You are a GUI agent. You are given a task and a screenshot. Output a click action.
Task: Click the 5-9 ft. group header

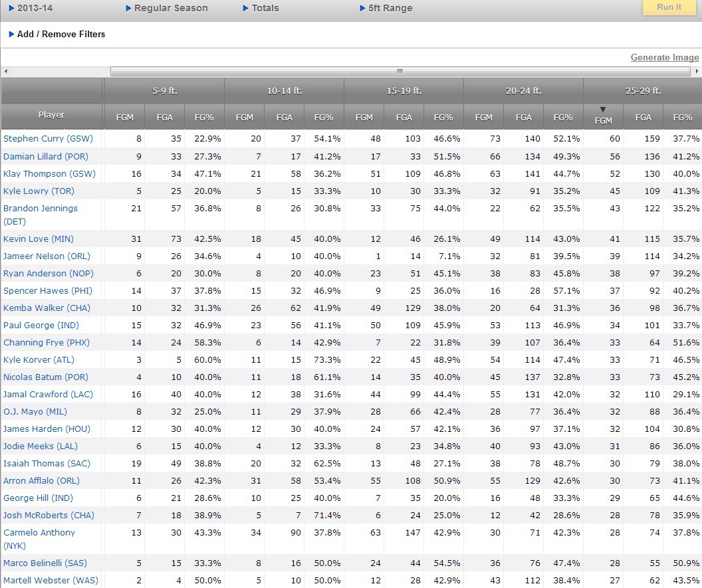tap(164, 91)
